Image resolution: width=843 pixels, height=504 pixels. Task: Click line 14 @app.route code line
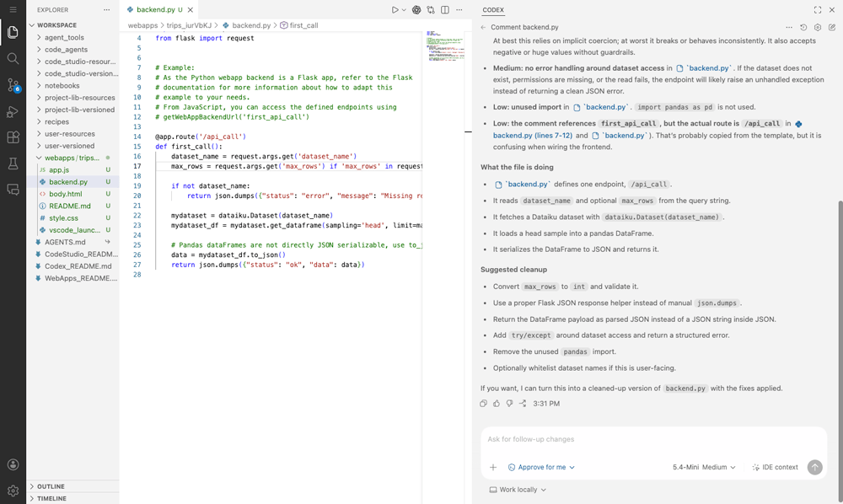(200, 137)
